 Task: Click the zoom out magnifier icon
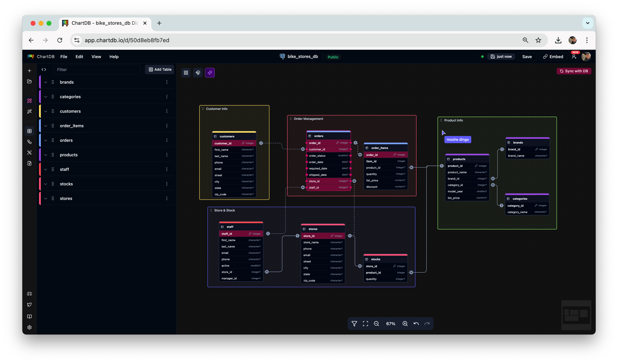coord(376,324)
